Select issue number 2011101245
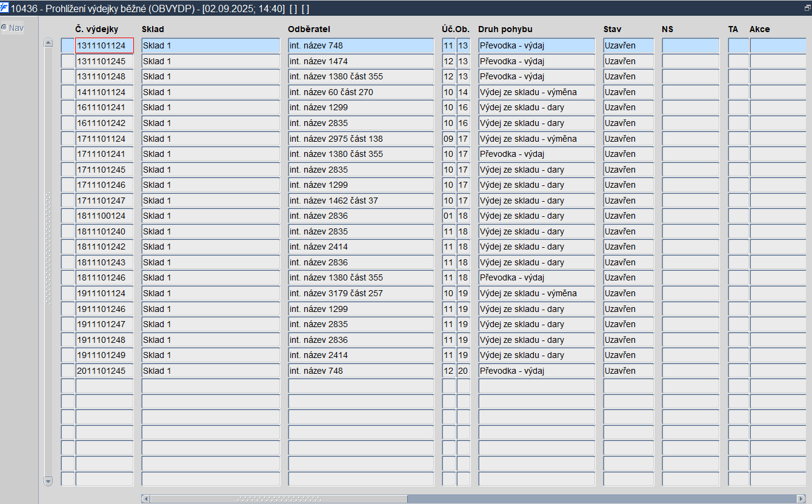 [104, 371]
